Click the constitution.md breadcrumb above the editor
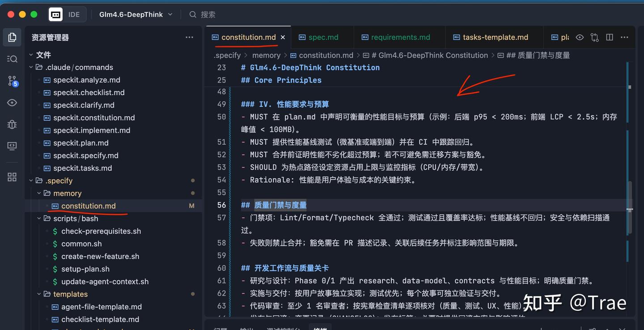Viewport: 644px width, 330px height. (x=326, y=55)
